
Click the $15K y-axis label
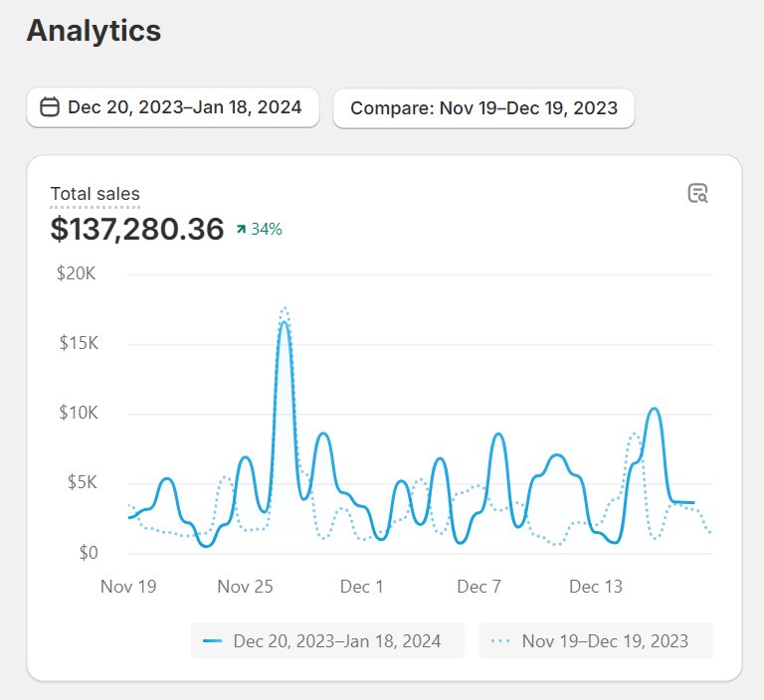[x=79, y=343]
